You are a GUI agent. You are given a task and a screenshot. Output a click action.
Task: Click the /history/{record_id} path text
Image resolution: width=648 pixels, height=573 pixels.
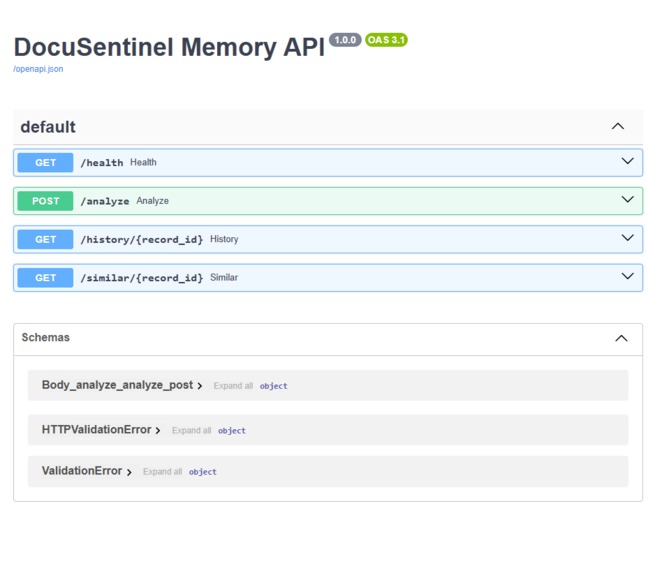click(142, 240)
